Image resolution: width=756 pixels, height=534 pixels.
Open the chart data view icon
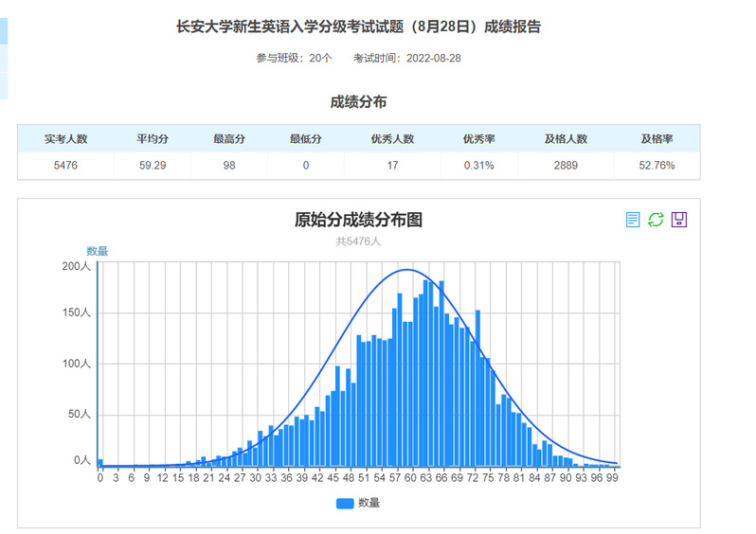coord(633,220)
